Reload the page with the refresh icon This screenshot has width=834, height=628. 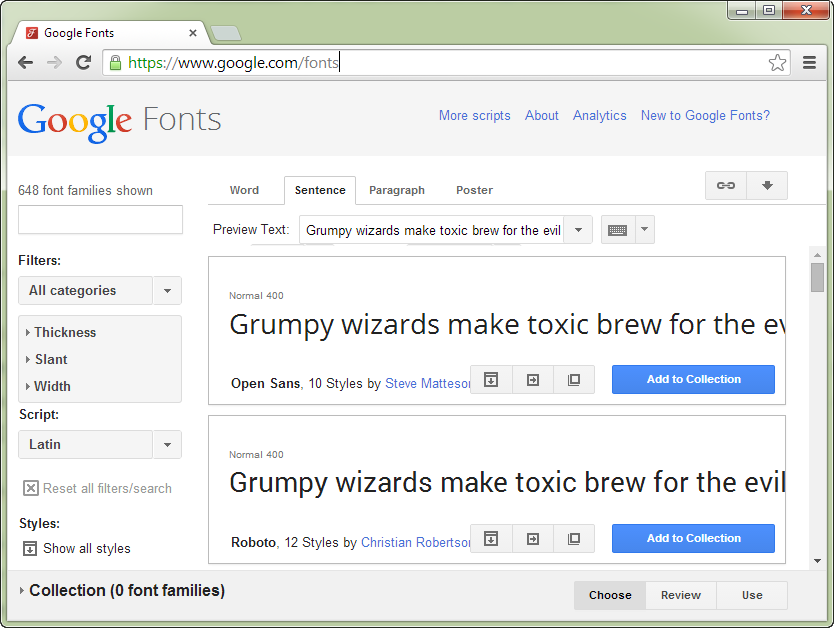[x=84, y=63]
